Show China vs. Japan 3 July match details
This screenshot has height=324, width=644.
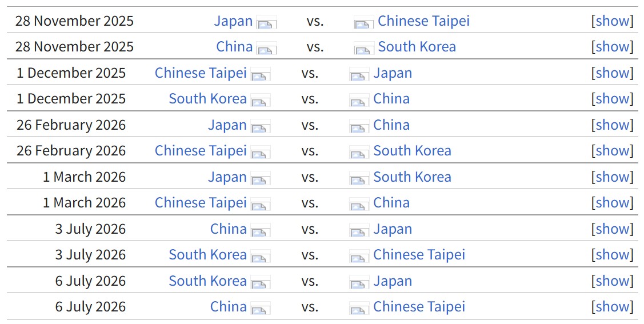(612, 229)
